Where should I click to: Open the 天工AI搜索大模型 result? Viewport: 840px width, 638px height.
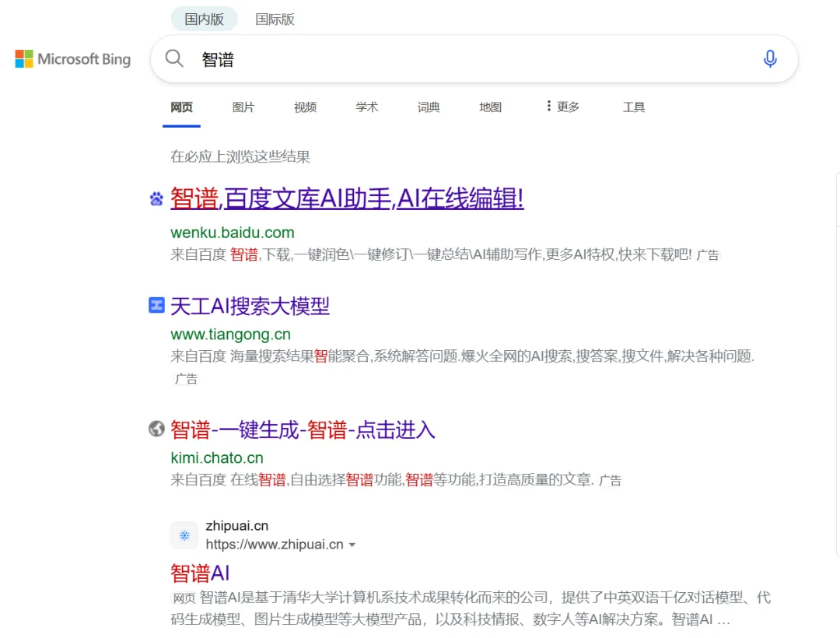[x=250, y=307]
